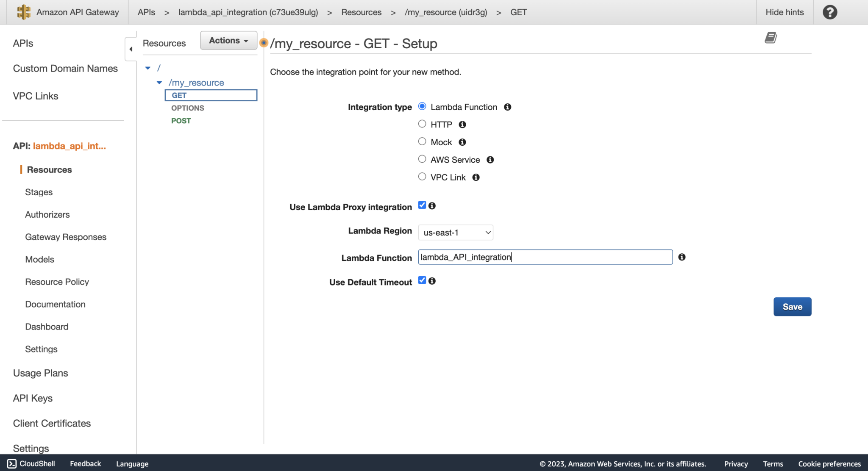Select the HTTP integration type radio
868x471 pixels.
click(422, 124)
